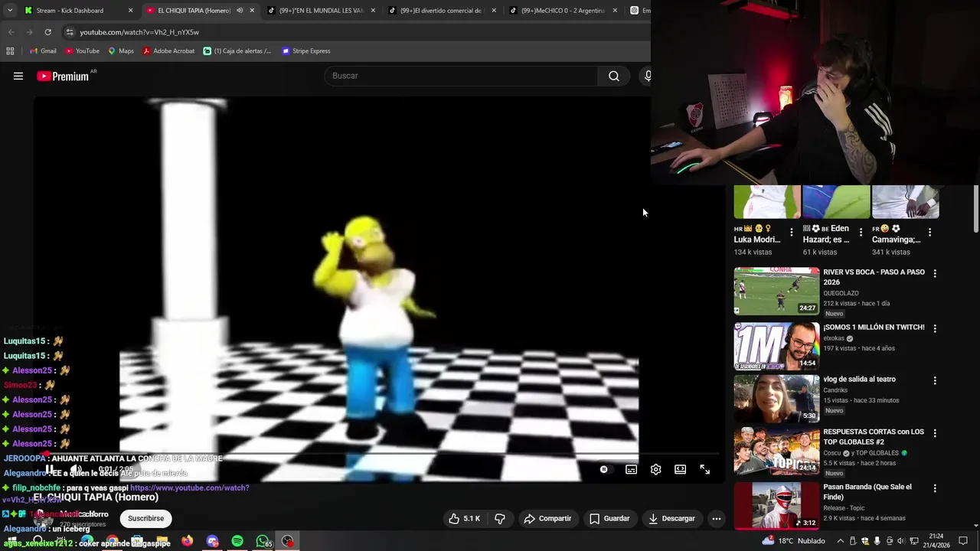Open options menu for SOMOS 1 MILLÓN video

click(x=934, y=328)
